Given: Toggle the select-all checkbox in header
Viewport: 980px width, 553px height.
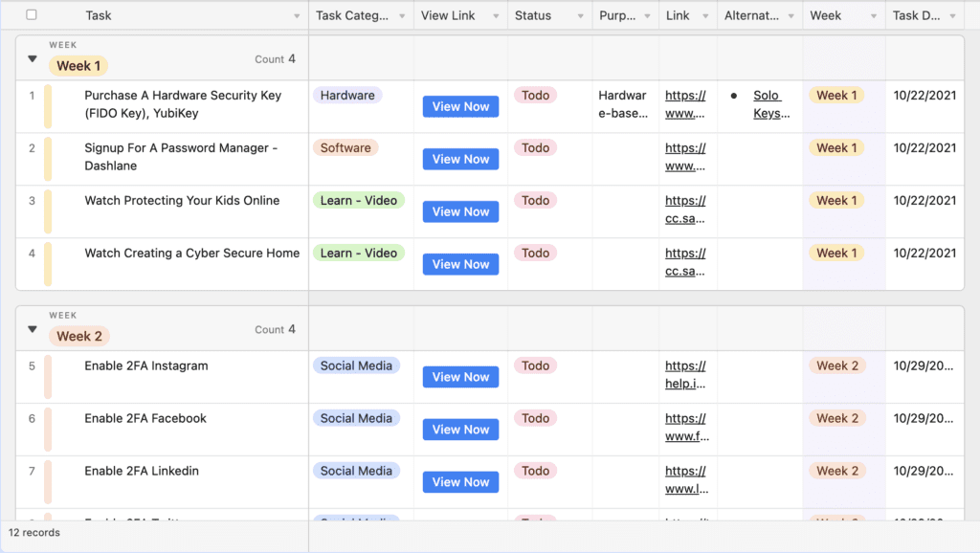Looking at the screenshot, I should pos(32,15).
